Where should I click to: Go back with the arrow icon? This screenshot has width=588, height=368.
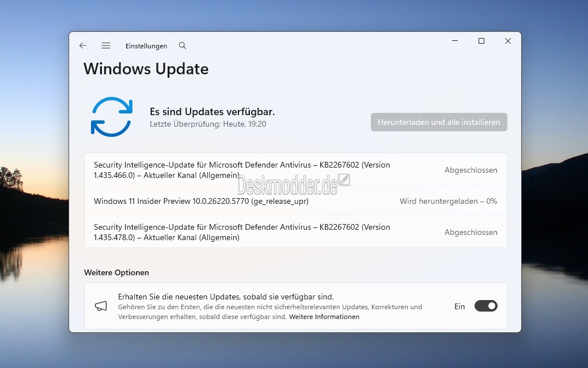(83, 45)
